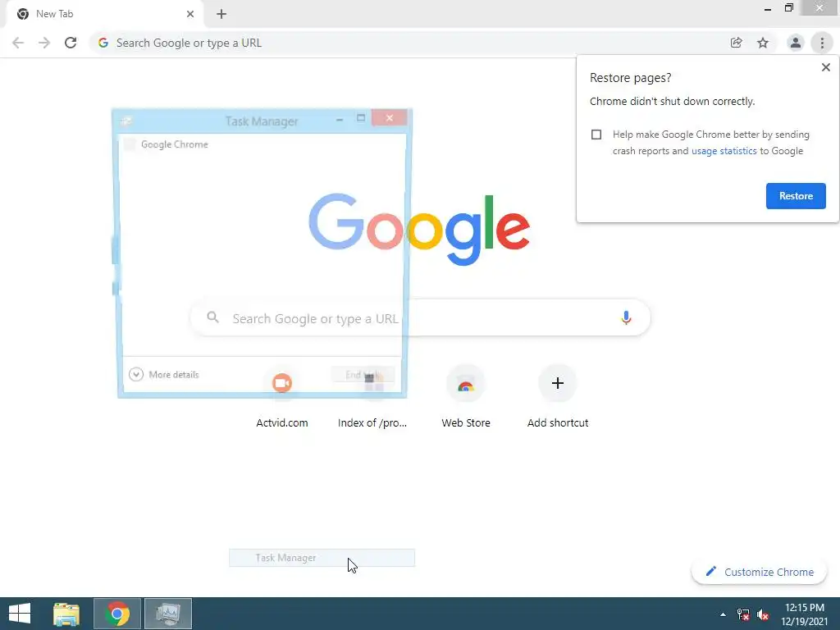Screen dimensions: 840x630
Task: Click the Google logo
Action: [419, 230]
